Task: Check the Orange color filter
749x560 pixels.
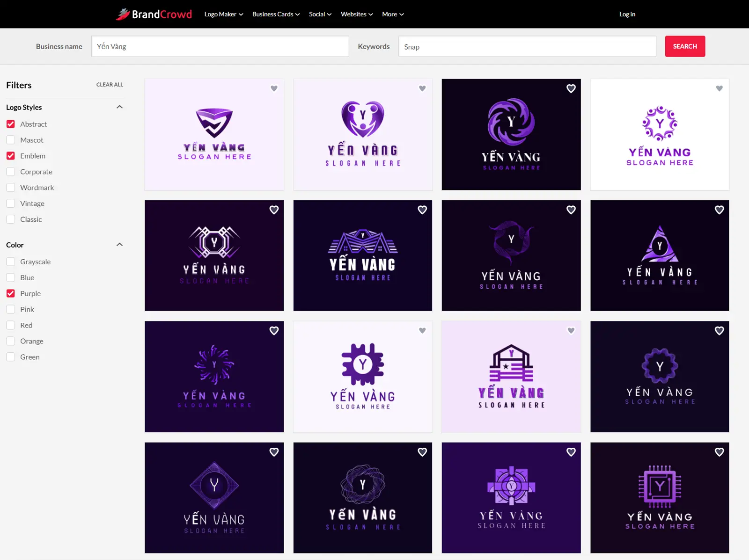Action: (11, 341)
